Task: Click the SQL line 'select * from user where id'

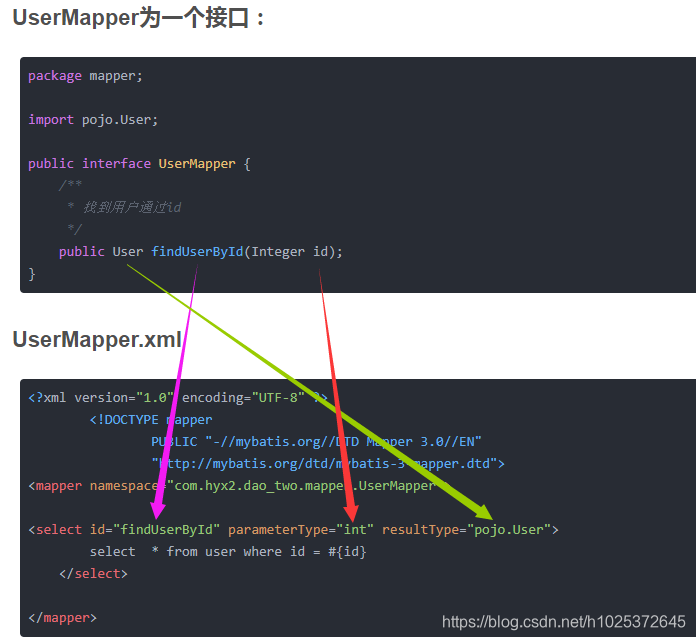Action: point(197,552)
